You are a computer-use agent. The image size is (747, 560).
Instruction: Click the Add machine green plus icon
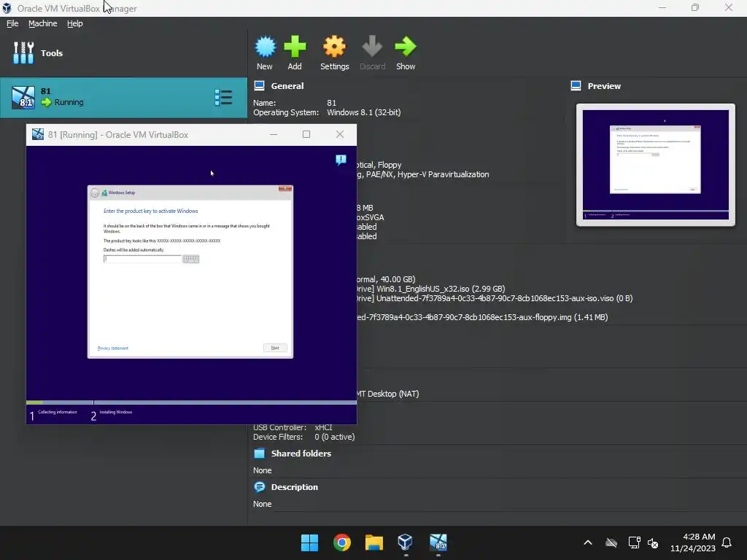point(295,47)
